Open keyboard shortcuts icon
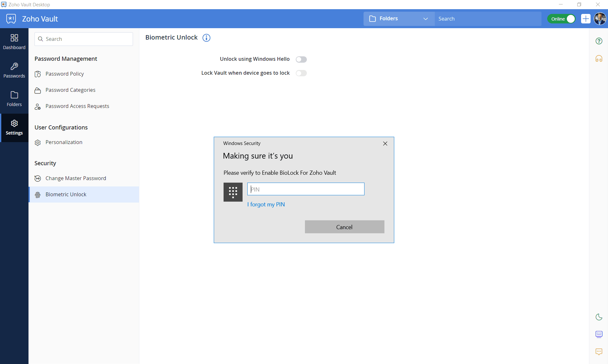Viewport: 608px width, 364px height. click(x=599, y=334)
